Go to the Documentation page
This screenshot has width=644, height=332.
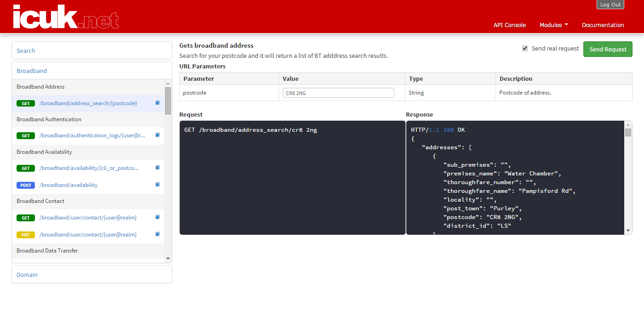603,25
